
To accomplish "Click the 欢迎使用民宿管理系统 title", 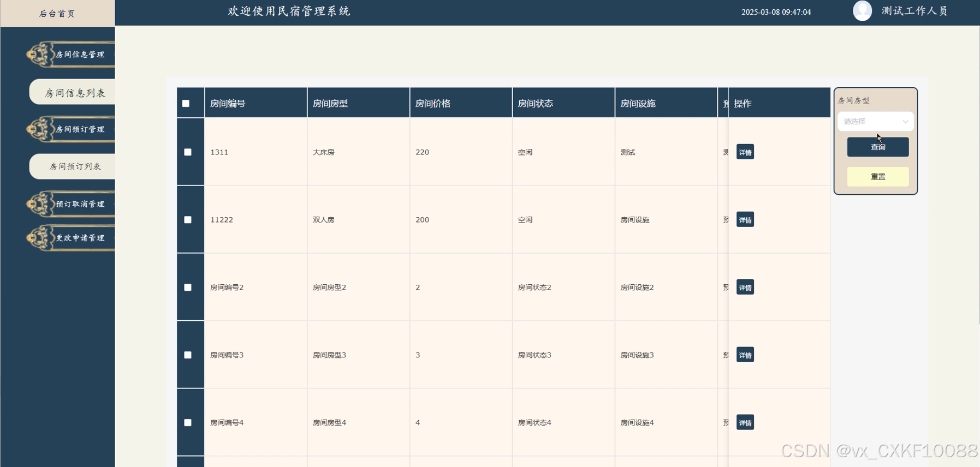I will coord(289,11).
